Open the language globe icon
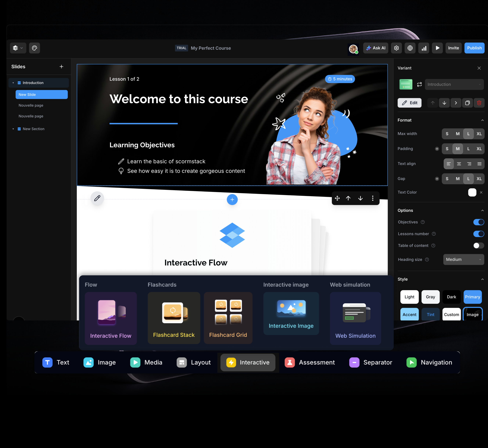 (410, 48)
